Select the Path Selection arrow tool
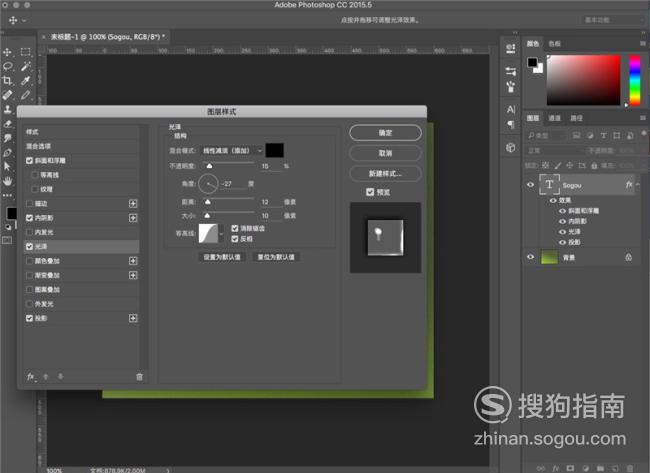The height and width of the screenshot is (473, 650). 7,167
